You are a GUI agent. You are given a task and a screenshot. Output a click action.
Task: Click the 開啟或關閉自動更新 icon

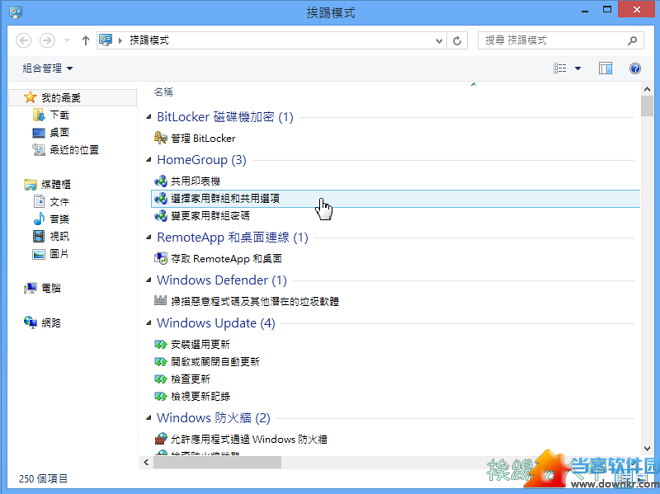pos(160,361)
